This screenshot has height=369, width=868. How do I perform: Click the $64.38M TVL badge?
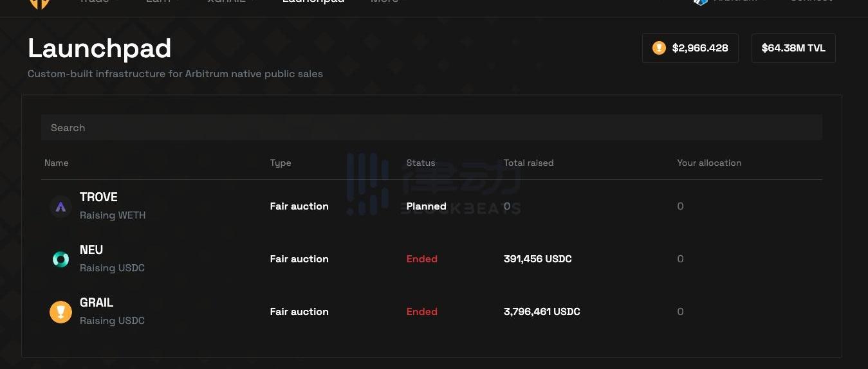[793, 48]
